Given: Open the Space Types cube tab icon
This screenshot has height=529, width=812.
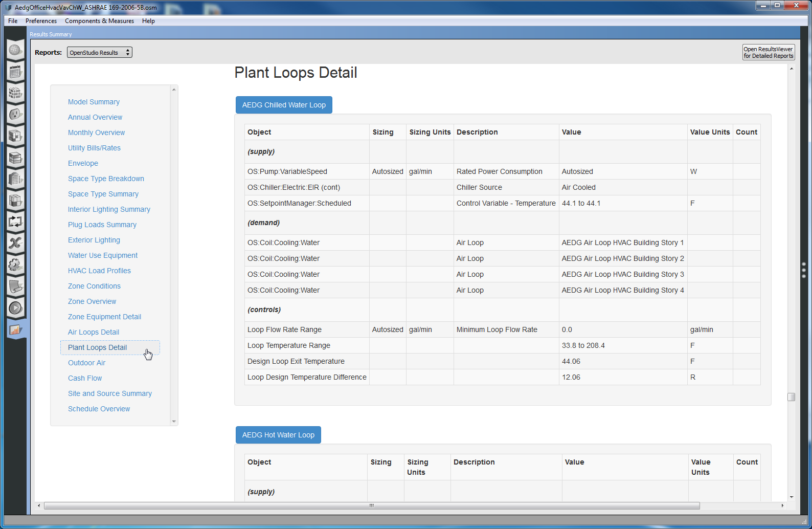Looking at the screenshot, I should pyautogui.click(x=15, y=136).
